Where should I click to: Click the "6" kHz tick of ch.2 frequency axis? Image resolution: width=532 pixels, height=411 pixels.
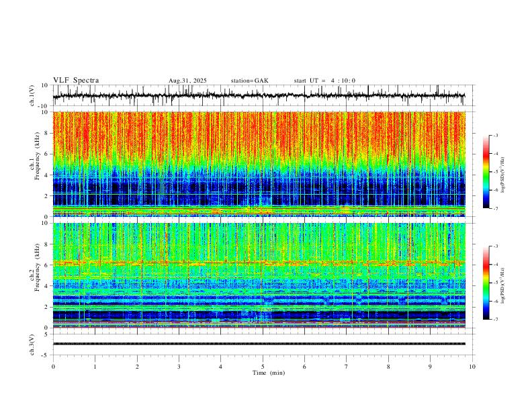[47, 265]
